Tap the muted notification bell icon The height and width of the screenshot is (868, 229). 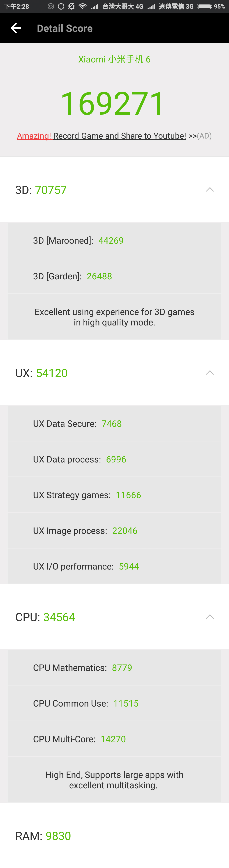tap(71, 6)
